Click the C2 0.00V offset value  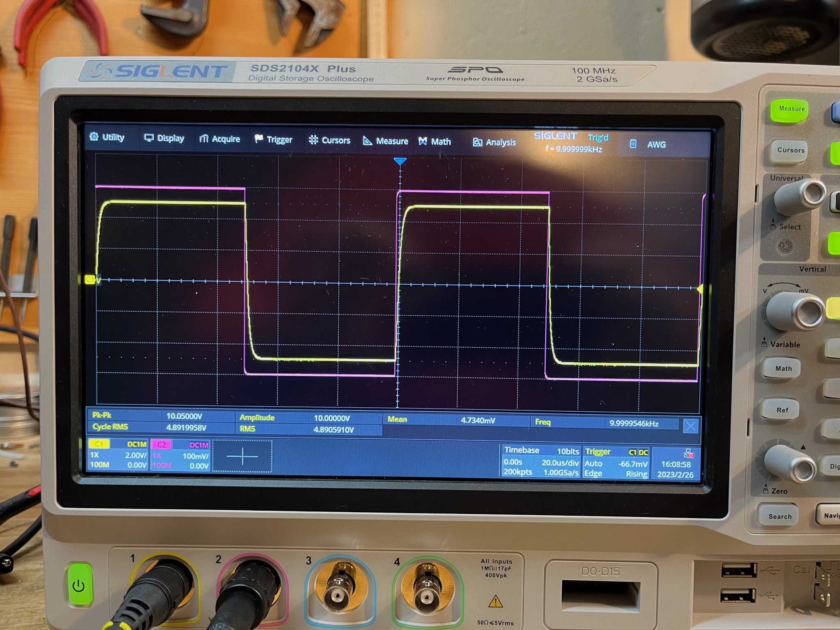point(199,466)
